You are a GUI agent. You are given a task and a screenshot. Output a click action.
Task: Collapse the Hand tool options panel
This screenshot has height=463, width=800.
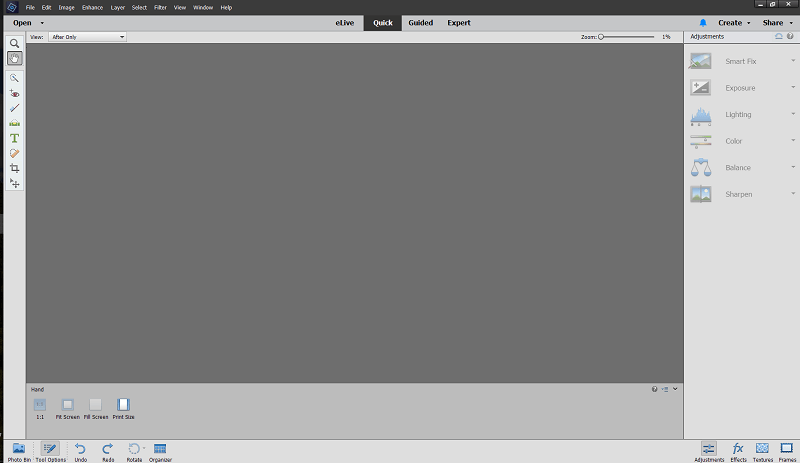(x=675, y=389)
